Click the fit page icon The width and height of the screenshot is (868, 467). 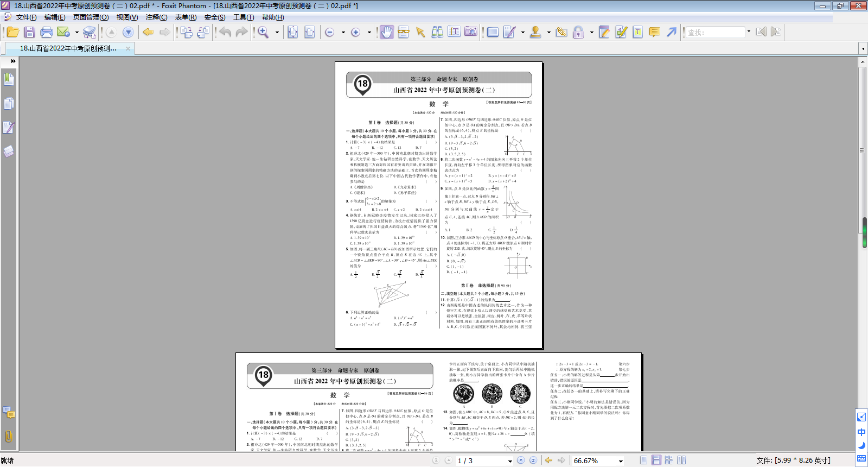[292, 33]
